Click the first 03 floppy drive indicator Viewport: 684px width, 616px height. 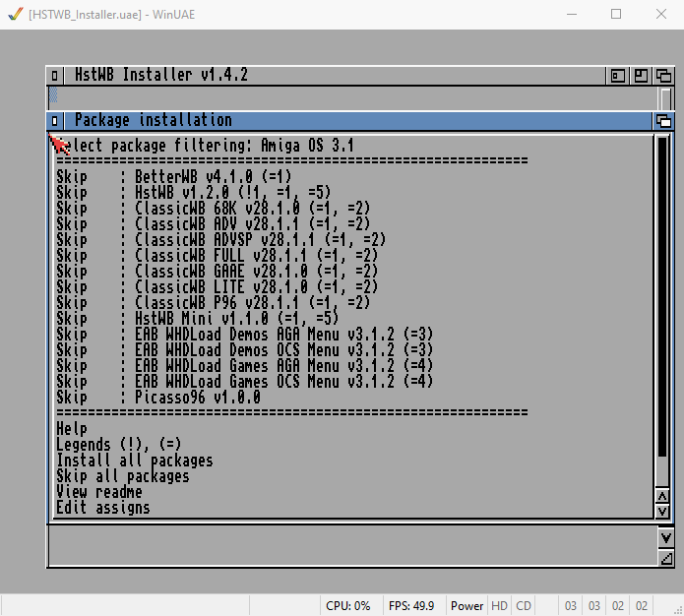tap(571, 606)
